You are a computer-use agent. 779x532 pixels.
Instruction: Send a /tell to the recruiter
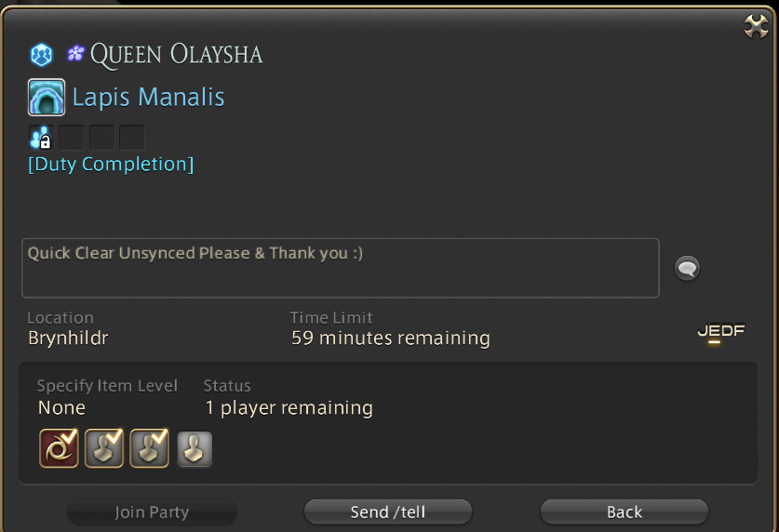pos(388,512)
